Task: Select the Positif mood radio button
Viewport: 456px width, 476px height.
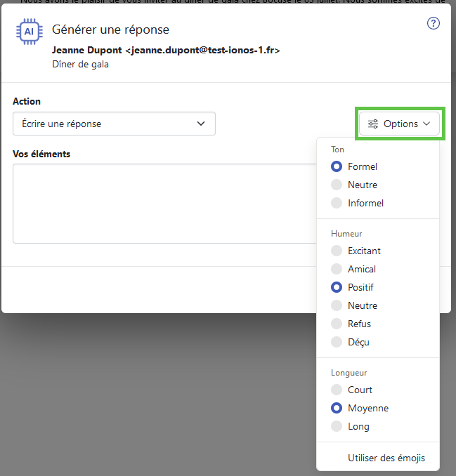Action: pyautogui.click(x=337, y=287)
